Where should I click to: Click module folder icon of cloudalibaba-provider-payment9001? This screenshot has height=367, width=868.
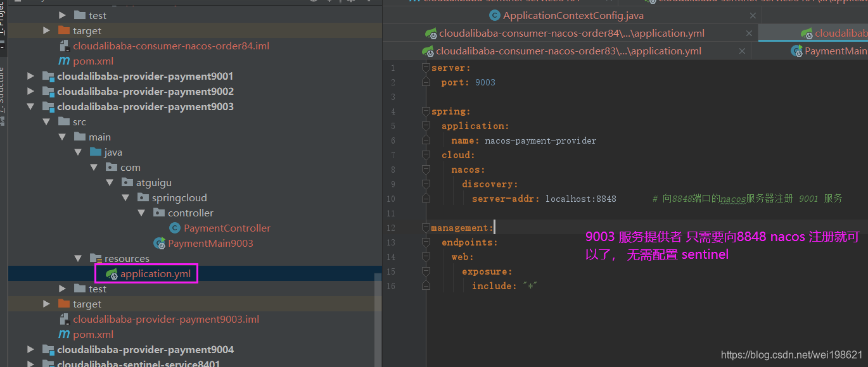48,77
